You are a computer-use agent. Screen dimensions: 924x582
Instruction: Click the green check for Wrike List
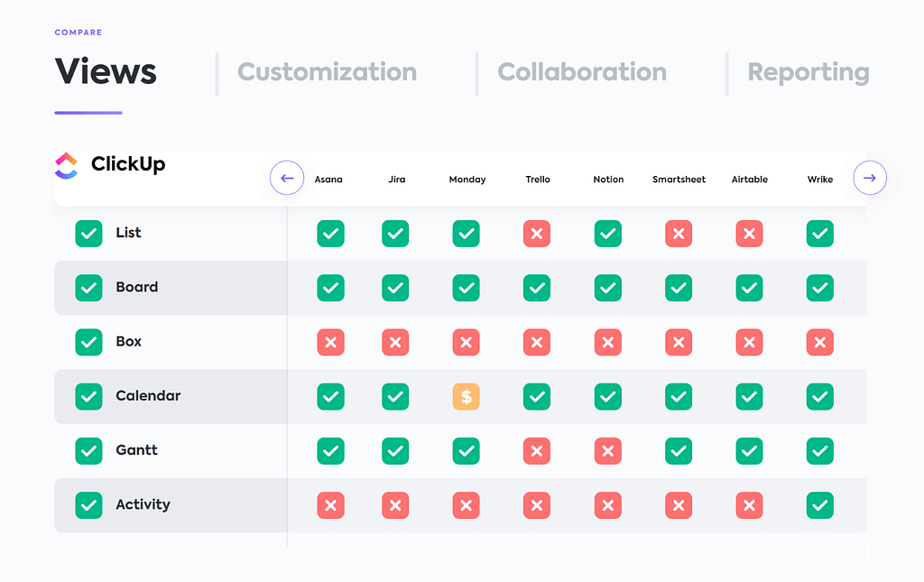[x=820, y=234]
